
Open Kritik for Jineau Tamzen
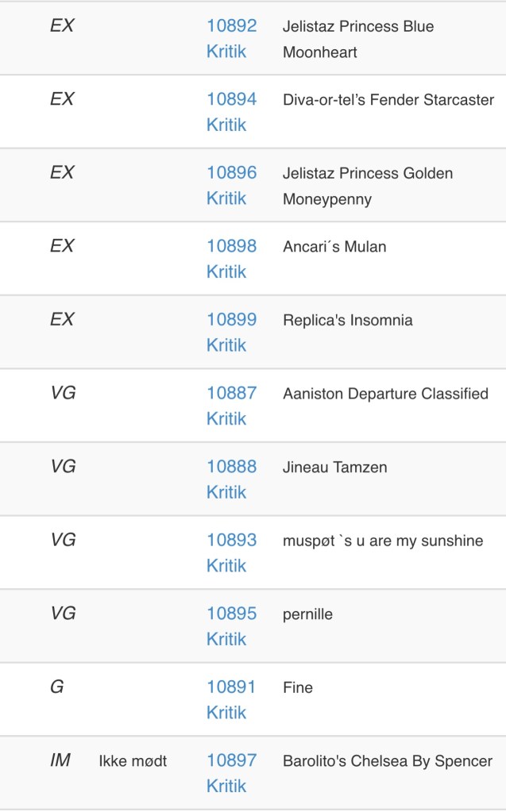tap(226, 492)
